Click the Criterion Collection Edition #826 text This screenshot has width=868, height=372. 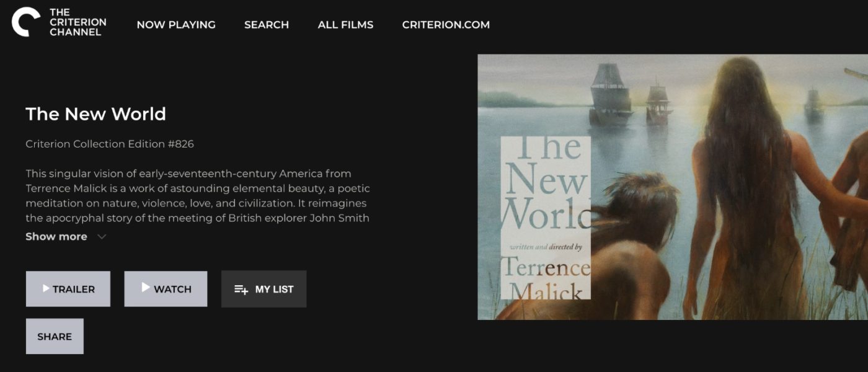(110, 144)
